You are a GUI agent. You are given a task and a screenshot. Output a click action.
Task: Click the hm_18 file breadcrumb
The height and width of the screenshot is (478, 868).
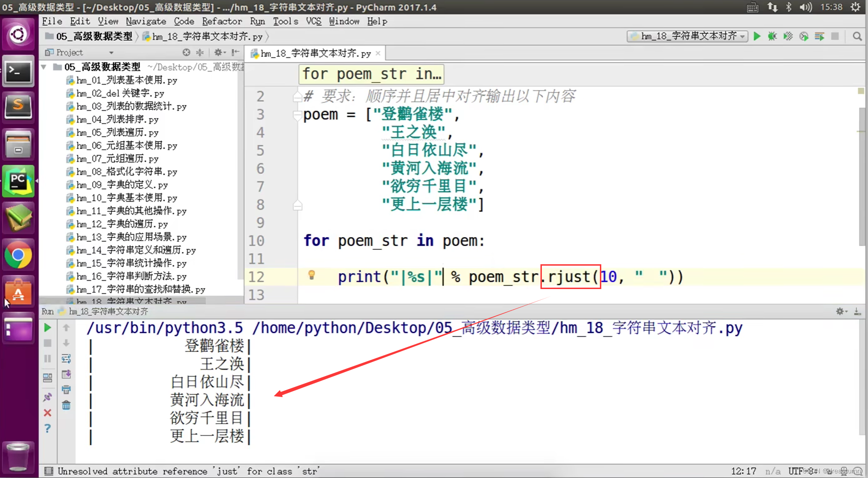(x=203, y=36)
